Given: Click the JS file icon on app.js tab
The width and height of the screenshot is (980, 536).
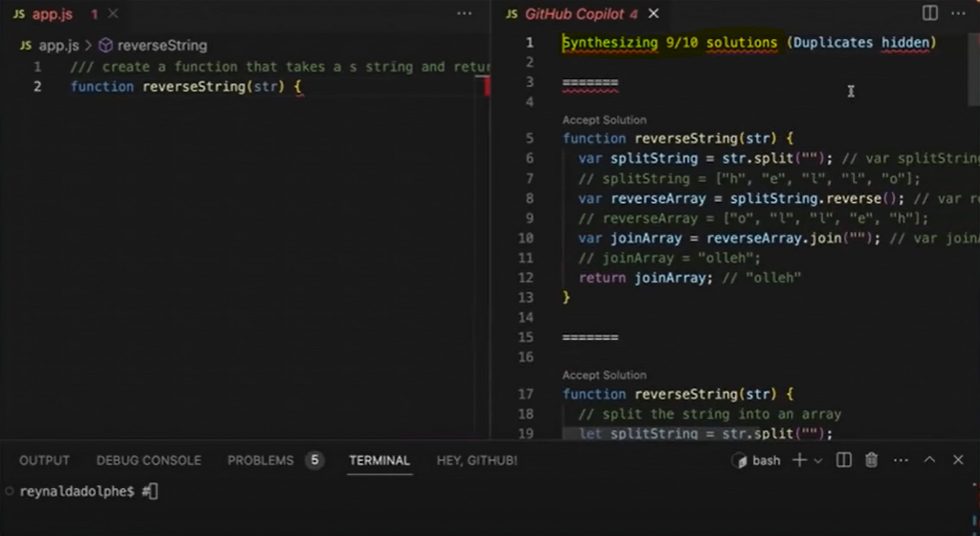Looking at the screenshot, I should (19, 14).
